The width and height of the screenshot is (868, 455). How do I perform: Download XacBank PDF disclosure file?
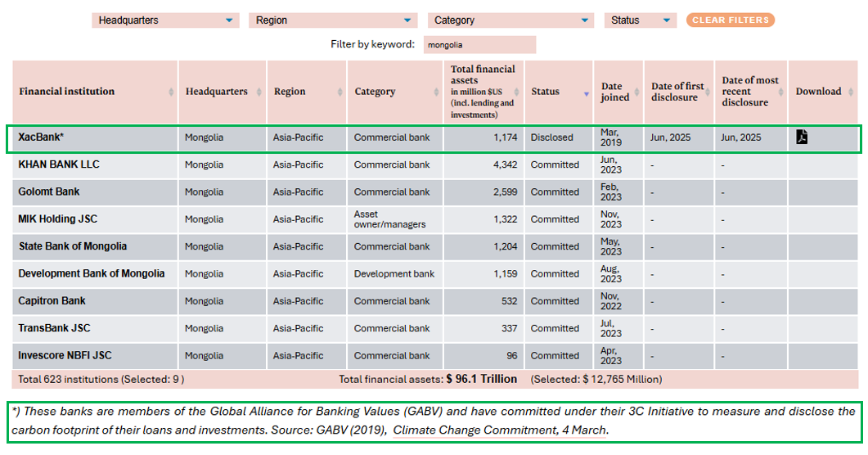point(802,137)
